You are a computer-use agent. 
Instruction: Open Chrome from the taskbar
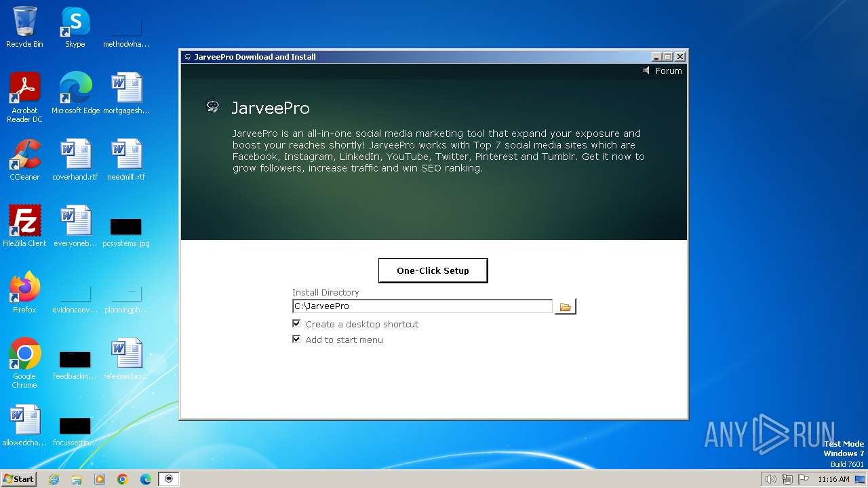point(123,479)
